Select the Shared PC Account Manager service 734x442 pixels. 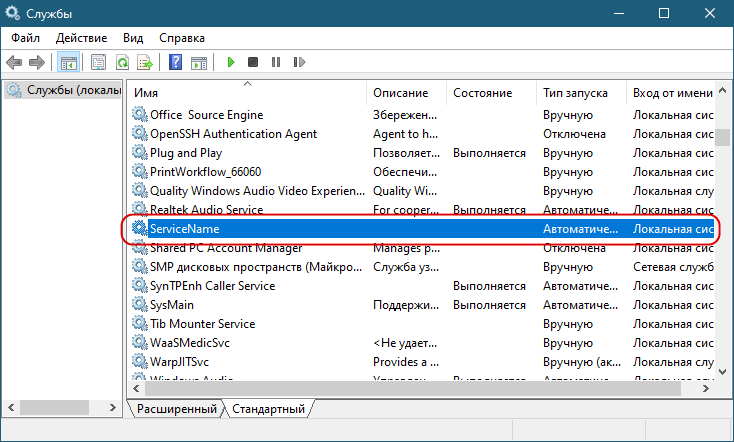click(226, 248)
